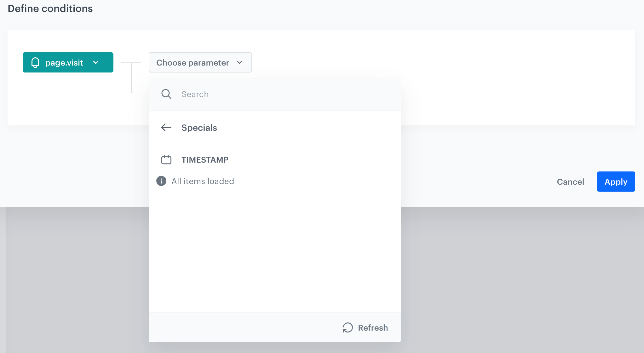
Task: Select the TIMESTAMP parameter
Action: pos(274,159)
